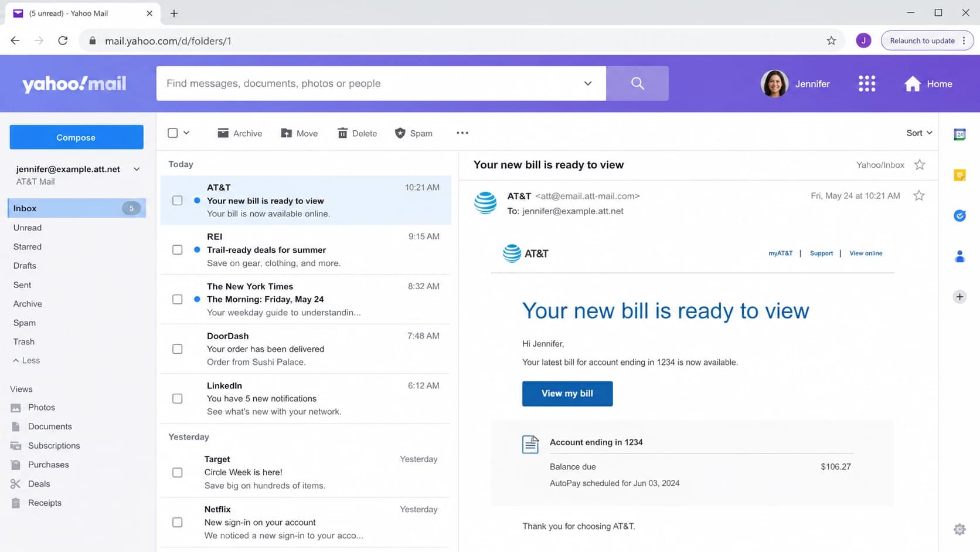Viewport: 980px width, 552px height.
Task: Click the Archive toolbar icon
Action: (x=223, y=133)
